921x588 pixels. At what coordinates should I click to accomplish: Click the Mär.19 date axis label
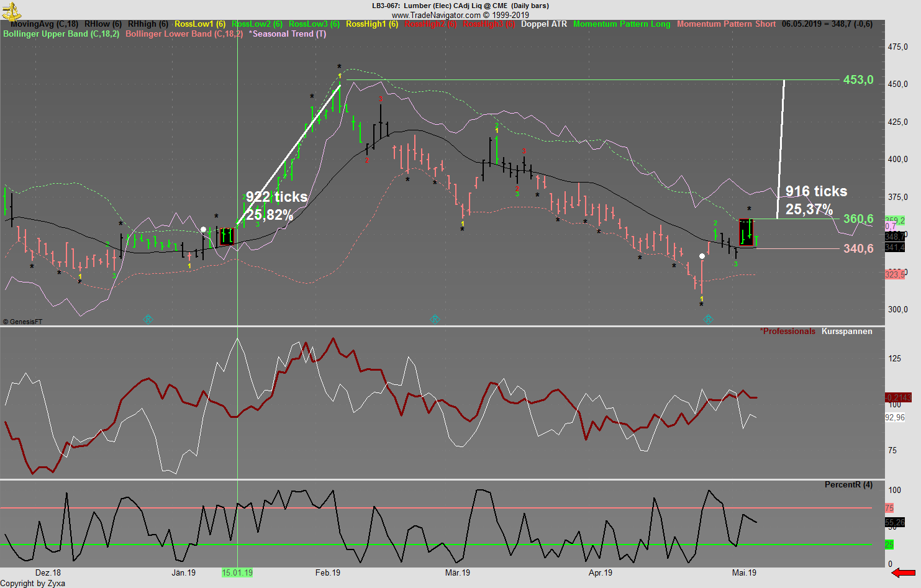458,572
